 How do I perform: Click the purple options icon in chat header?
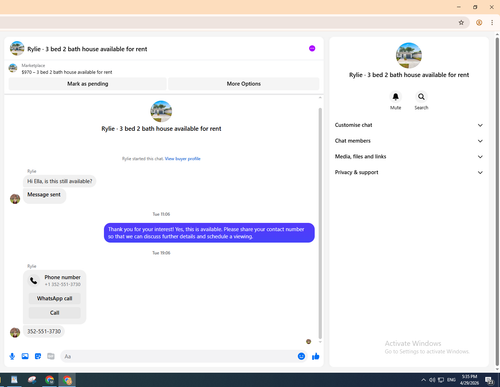(312, 48)
